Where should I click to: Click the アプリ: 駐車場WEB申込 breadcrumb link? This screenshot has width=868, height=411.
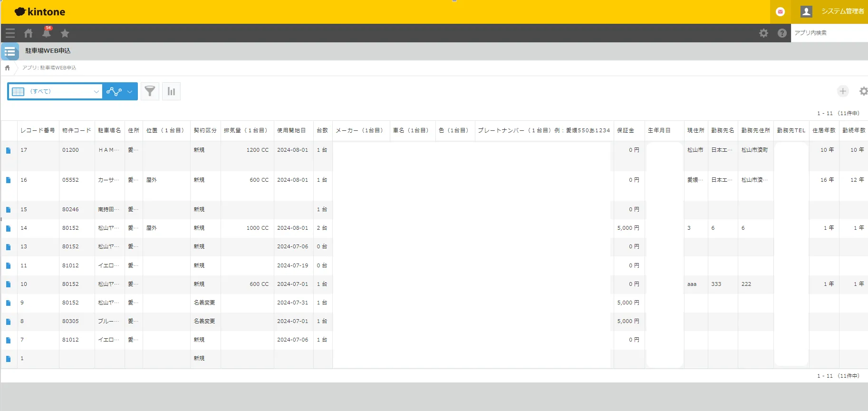[49, 68]
